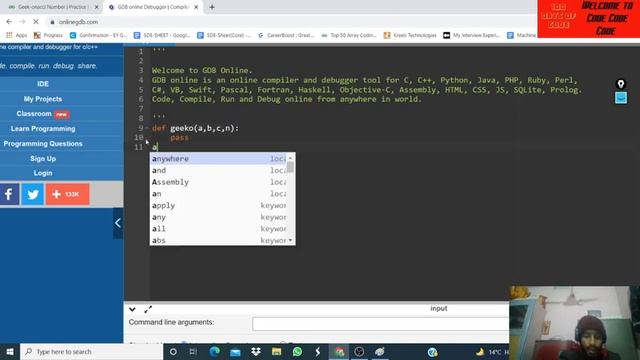This screenshot has width=640, height=360.
Task: Click the location pin icon at right
Action: click(621, 84)
